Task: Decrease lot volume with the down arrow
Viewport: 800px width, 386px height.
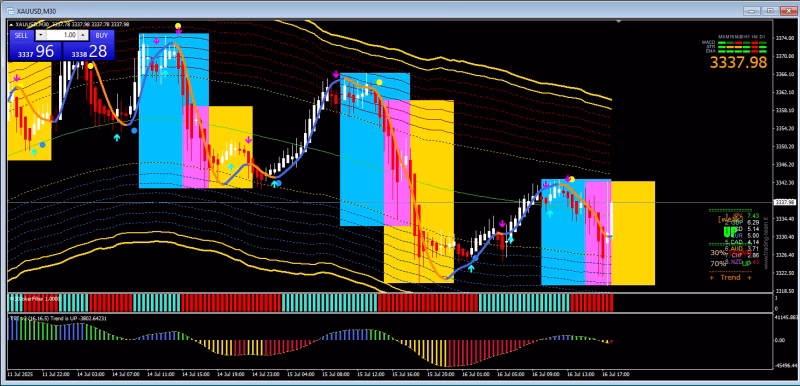Action: pos(41,35)
